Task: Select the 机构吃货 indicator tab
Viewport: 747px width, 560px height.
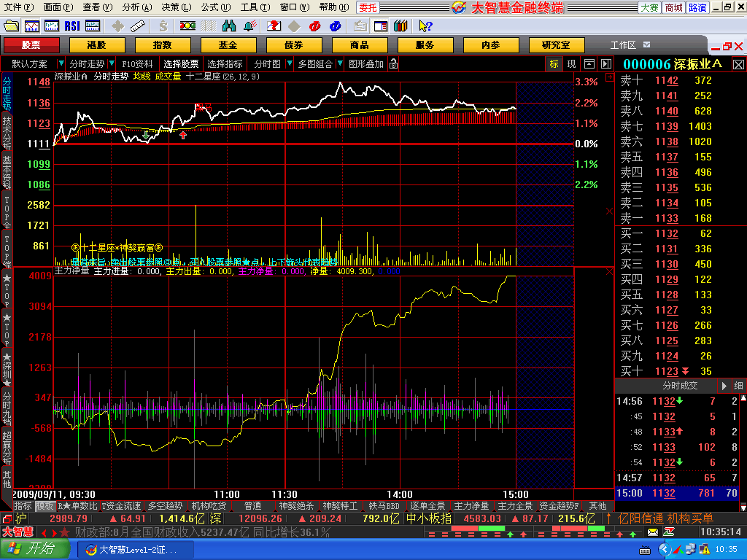Action: click(x=209, y=506)
